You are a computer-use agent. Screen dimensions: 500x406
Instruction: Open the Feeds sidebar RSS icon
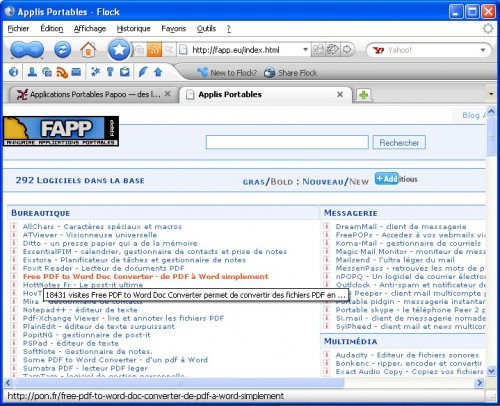pos(62,72)
